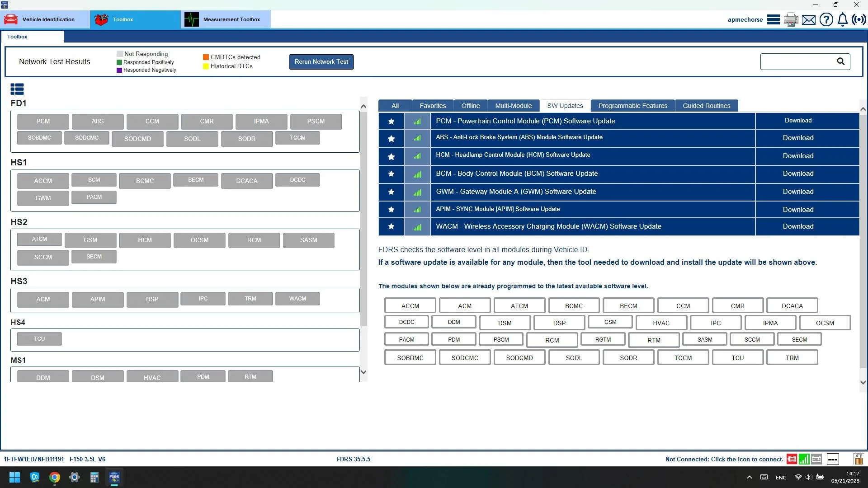
Task: Toggle favorite star on WACM update row
Action: point(391,226)
